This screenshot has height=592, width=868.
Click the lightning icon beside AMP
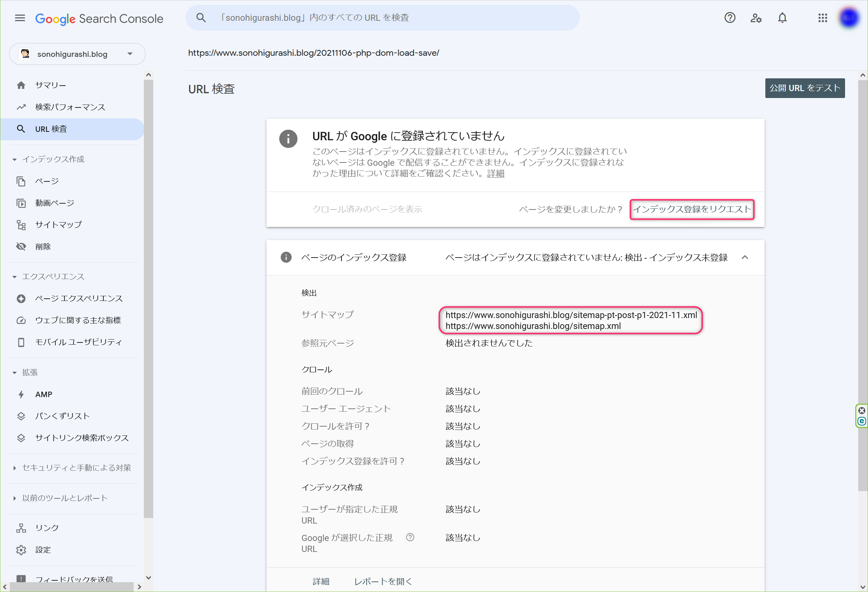tap(21, 395)
